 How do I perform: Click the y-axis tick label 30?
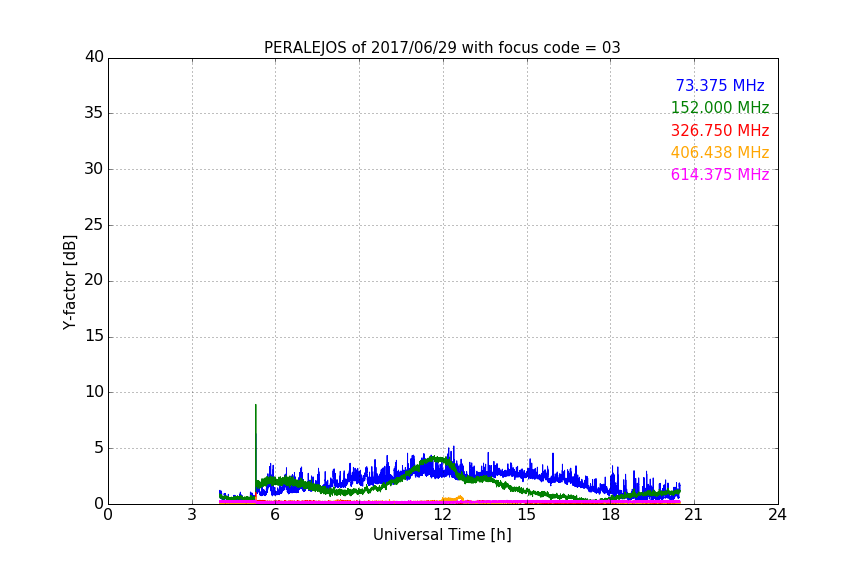[94, 169]
